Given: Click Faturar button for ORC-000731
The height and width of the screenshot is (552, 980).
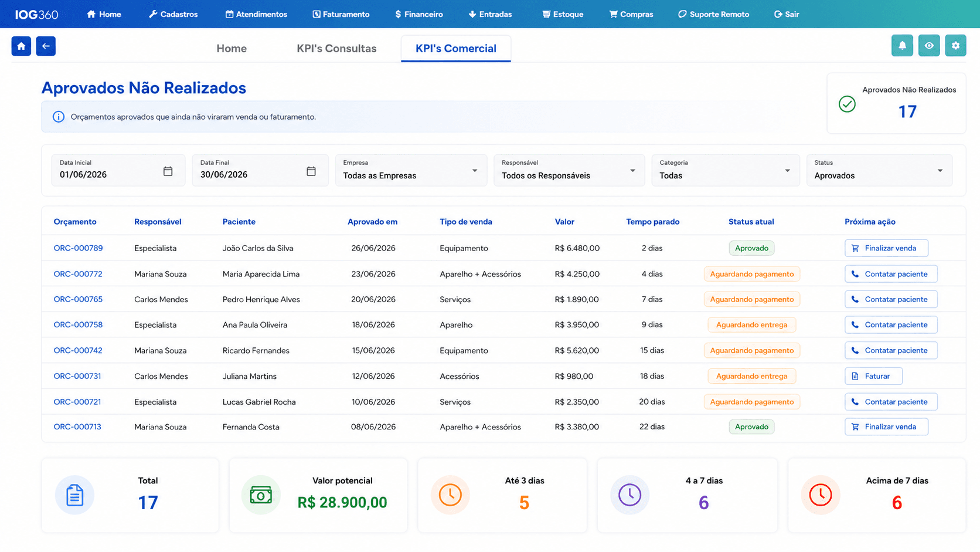Looking at the screenshot, I should (873, 376).
